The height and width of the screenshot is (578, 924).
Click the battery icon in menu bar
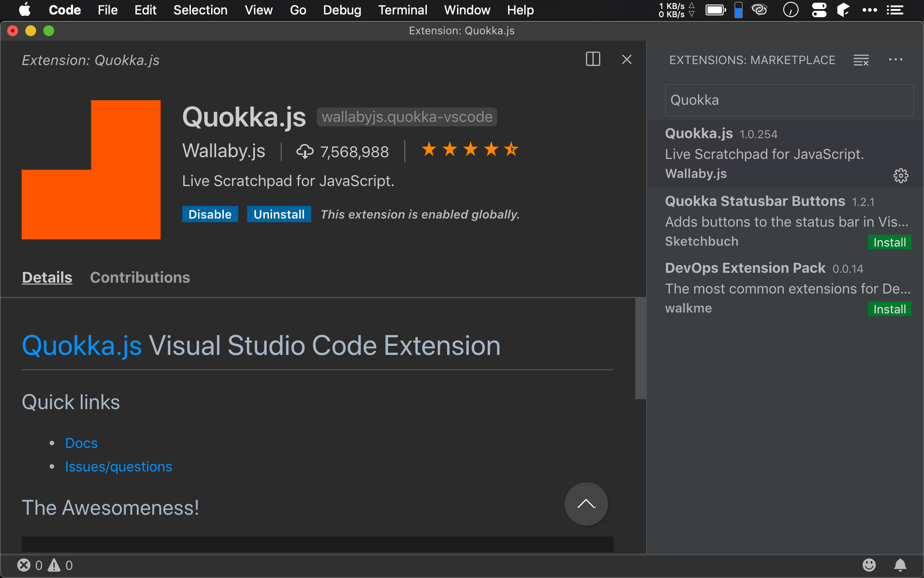(x=716, y=10)
